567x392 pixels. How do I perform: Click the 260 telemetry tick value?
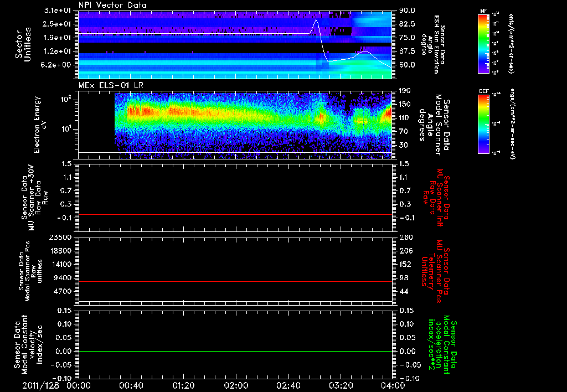(x=405, y=237)
